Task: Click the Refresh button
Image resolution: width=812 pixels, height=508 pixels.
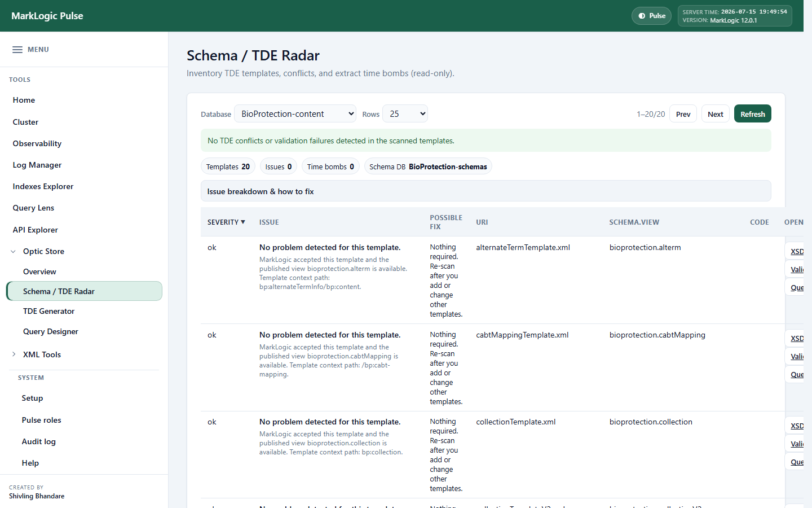Action: (x=752, y=114)
